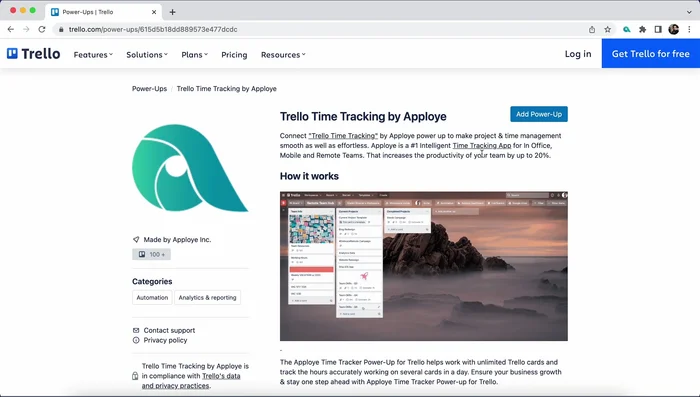
Task: Click the Trello logo in header
Action: click(x=33, y=54)
